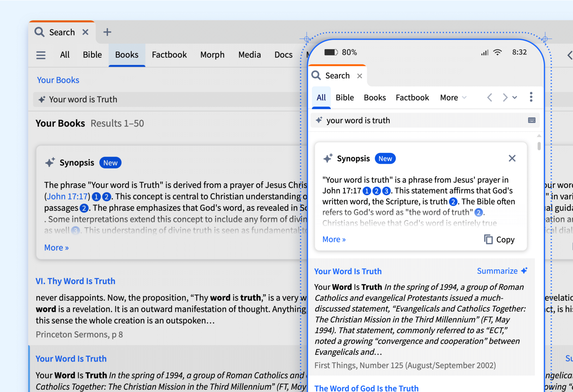Summarize the mobile 'Your Word Is Truth' result
This screenshot has width=573, height=392.
click(502, 271)
